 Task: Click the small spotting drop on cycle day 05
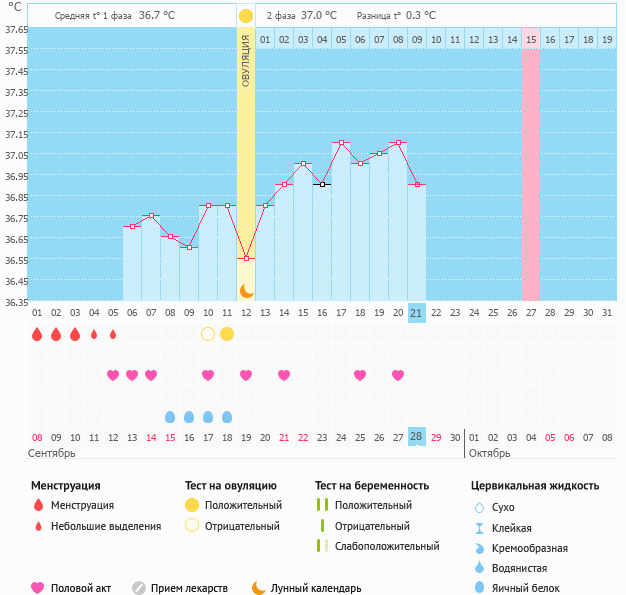point(113,334)
